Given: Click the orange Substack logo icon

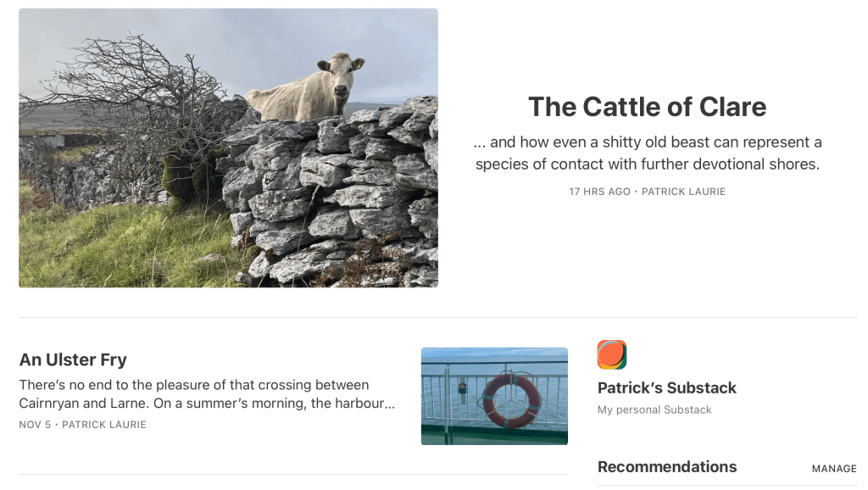Looking at the screenshot, I should click(x=611, y=354).
